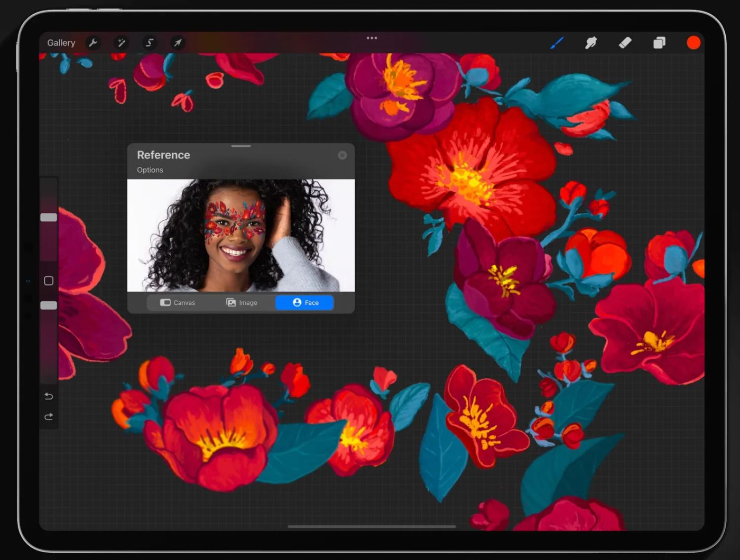The image size is (740, 560).
Task: Undo the last stroke
Action: (x=49, y=396)
